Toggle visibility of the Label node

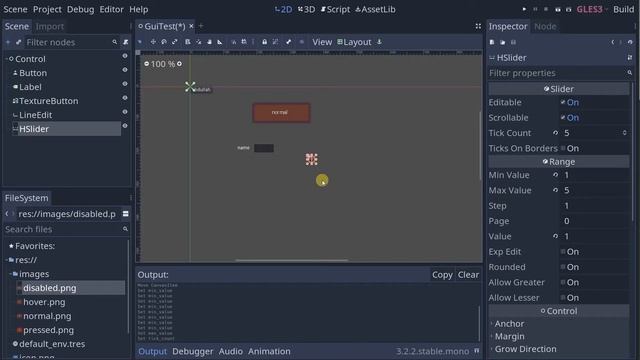coord(125,84)
